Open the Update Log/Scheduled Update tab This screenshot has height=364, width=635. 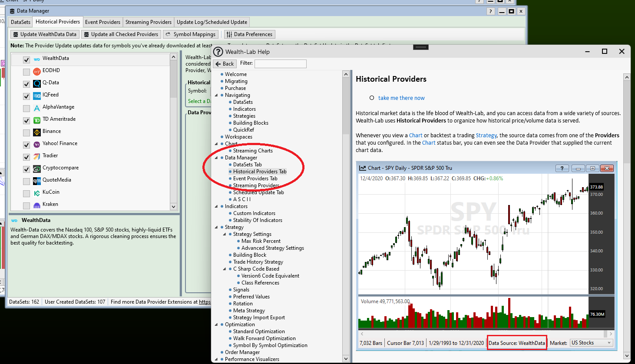(x=212, y=22)
